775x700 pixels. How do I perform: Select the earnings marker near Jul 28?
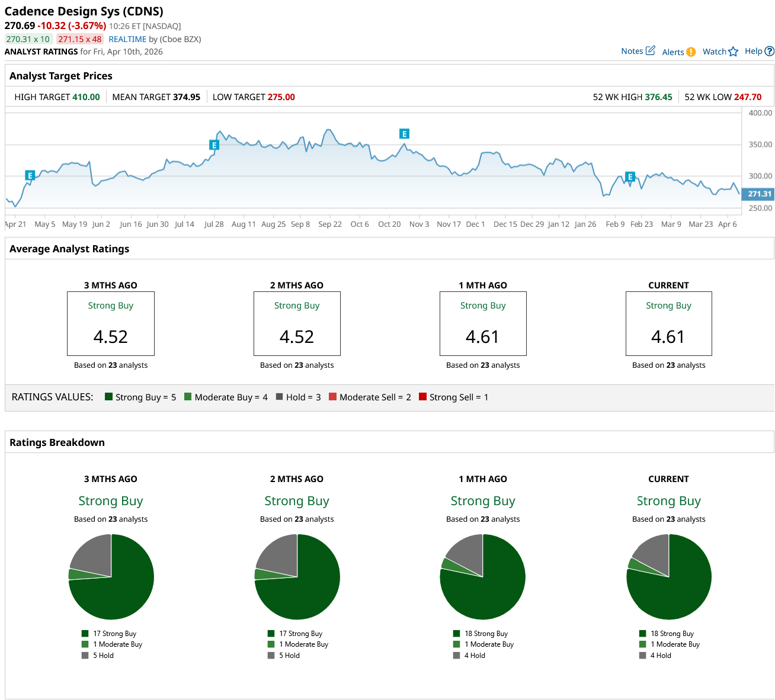(x=214, y=145)
